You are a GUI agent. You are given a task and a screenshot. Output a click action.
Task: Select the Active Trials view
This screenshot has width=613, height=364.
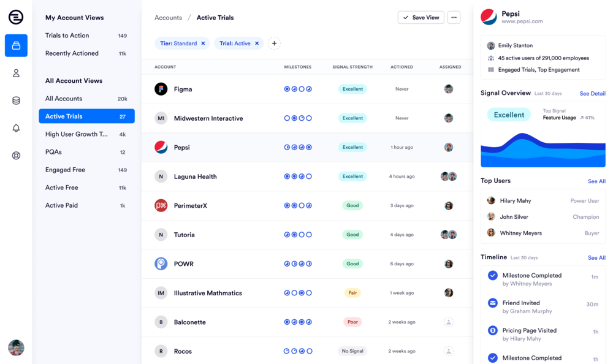click(x=86, y=116)
